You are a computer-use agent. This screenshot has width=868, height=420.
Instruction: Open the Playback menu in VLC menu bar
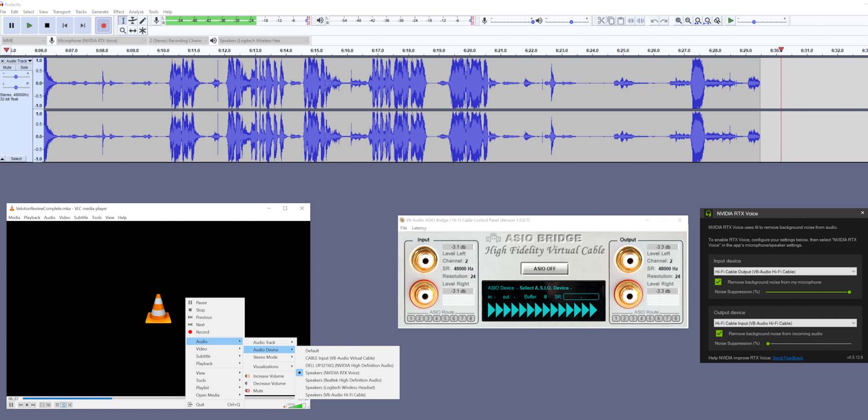[x=32, y=218]
